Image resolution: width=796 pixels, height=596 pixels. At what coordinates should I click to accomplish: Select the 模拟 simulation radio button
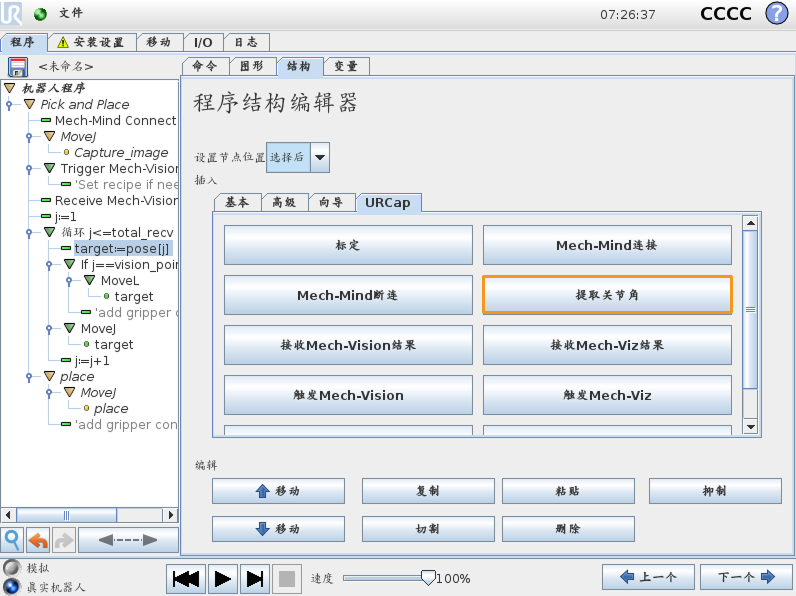tap(11, 568)
